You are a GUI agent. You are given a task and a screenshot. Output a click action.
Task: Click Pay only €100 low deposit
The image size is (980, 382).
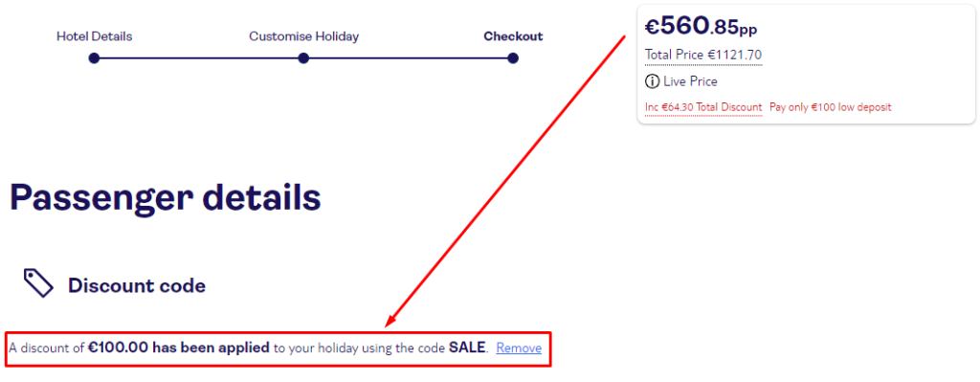830,107
